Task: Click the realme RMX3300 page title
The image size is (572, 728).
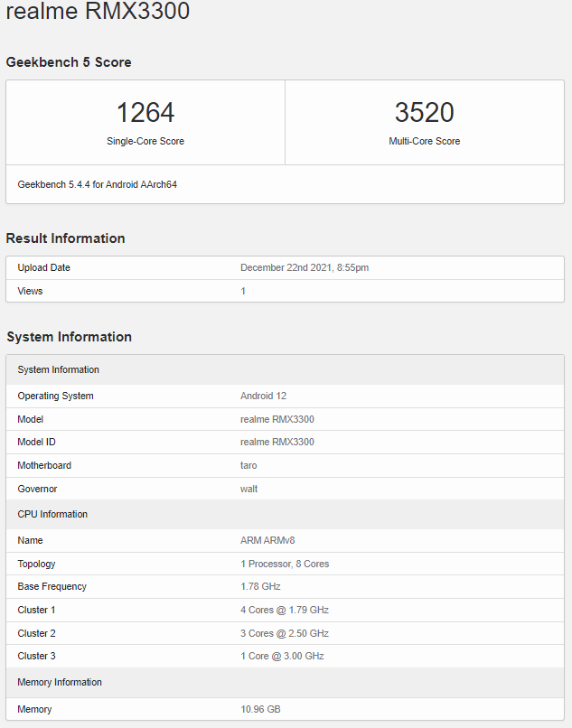Action: coord(98,12)
